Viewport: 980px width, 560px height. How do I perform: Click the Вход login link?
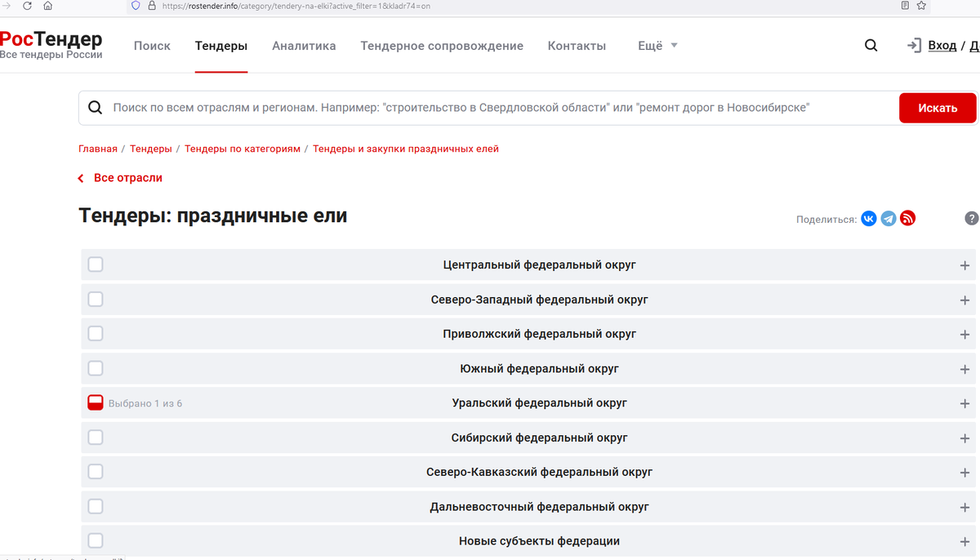pos(942,46)
